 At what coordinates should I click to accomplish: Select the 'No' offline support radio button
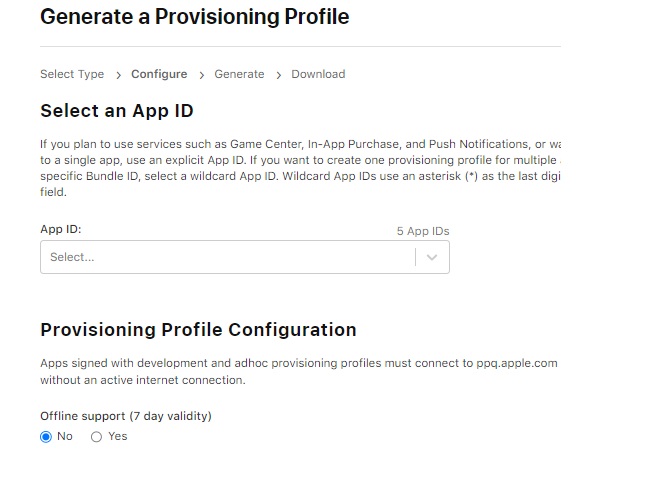46,437
